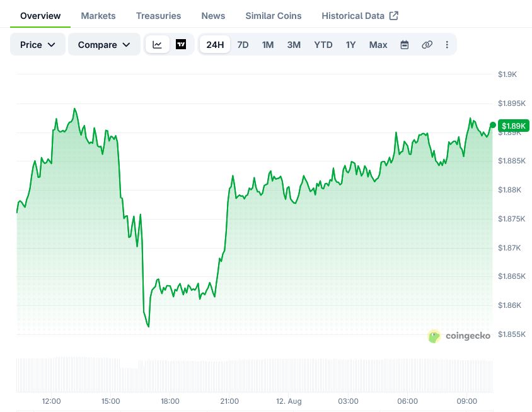The image size is (532, 412).
Task: Click the 15:00 time axis label
Action: tap(110, 401)
